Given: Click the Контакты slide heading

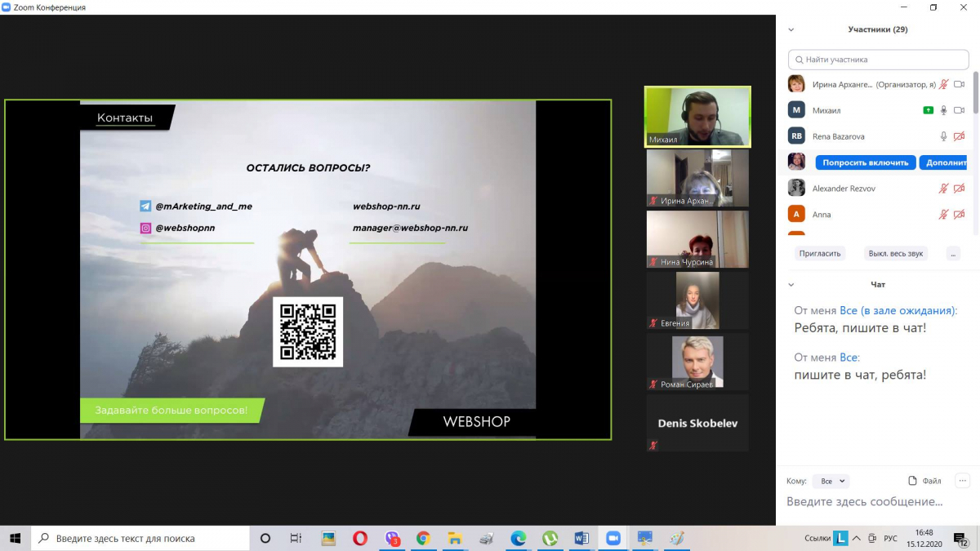Looking at the screenshot, I should click(x=125, y=118).
